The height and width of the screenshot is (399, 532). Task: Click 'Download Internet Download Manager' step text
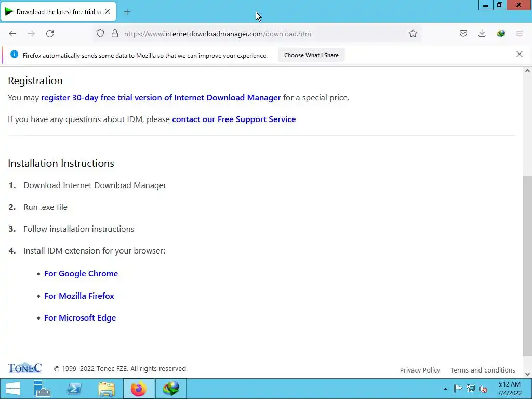coord(95,185)
